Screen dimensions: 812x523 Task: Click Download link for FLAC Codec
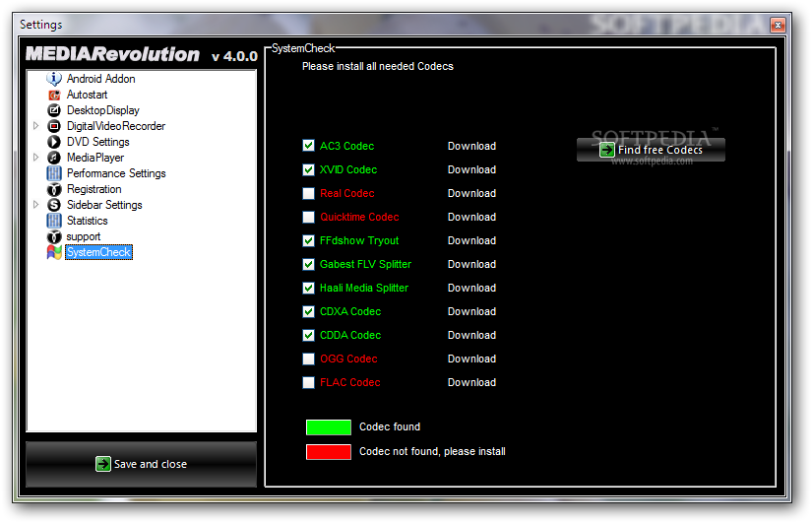pyautogui.click(x=471, y=382)
